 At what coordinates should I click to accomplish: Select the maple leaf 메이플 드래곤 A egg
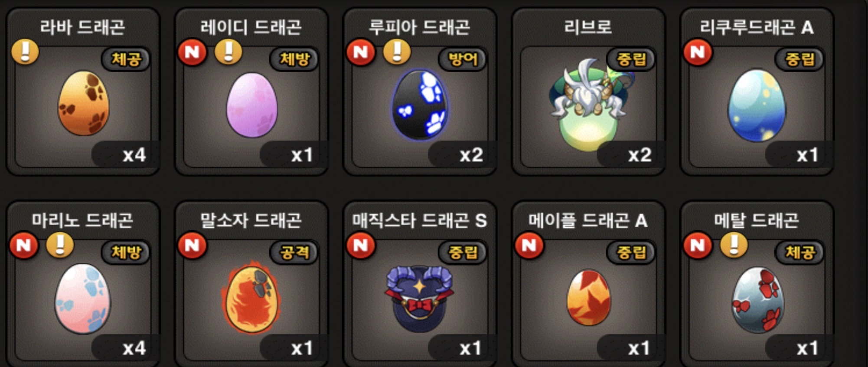pyautogui.click(x=589, y=297)
